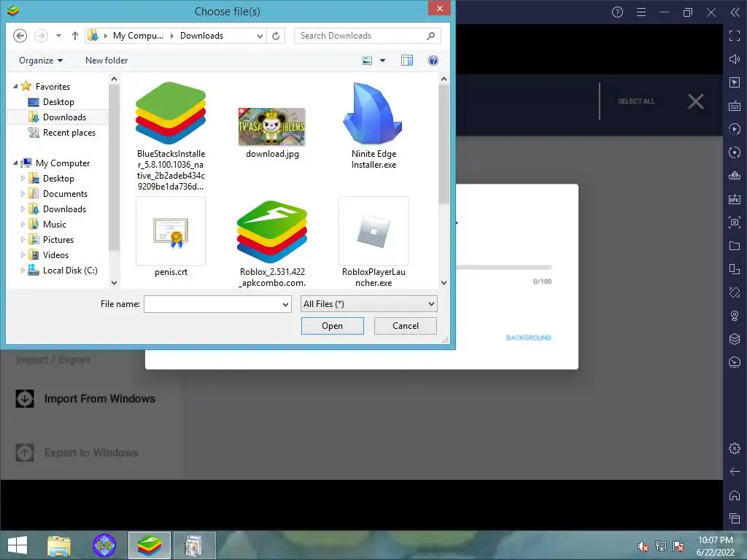The height and width of the screenshot is (560, 747).
Task: Collapse the BlueStacks sidebar with double chevron
Action: tap(735, 12)
